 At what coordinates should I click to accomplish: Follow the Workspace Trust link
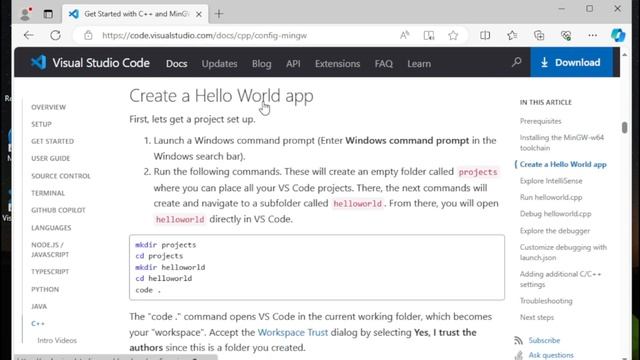tap(293, 332)
